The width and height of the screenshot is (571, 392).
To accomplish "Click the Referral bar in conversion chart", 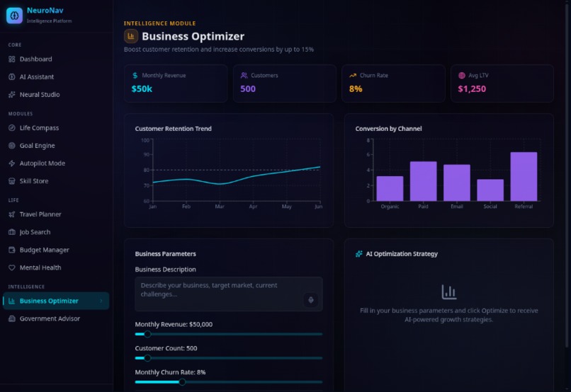I will point(524,176).
